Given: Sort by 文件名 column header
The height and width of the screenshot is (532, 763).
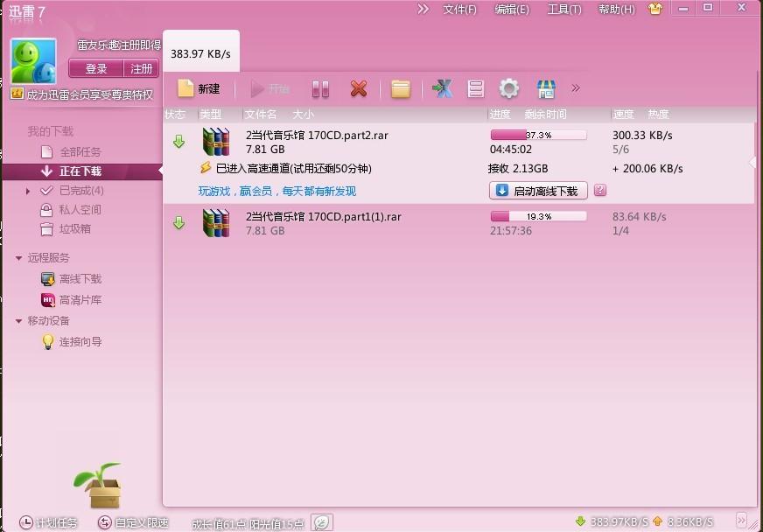Looking at the screenshot, I should 261,115.
